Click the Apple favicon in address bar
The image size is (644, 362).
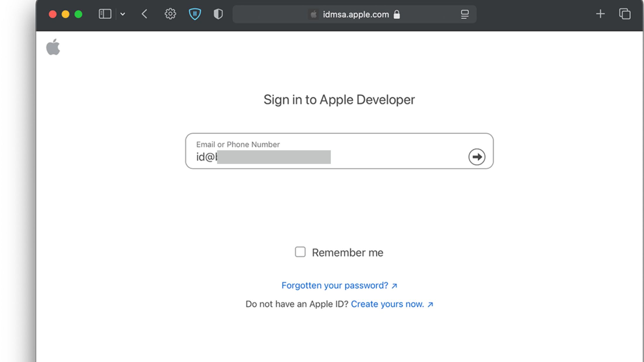click(x=314, y=14)
